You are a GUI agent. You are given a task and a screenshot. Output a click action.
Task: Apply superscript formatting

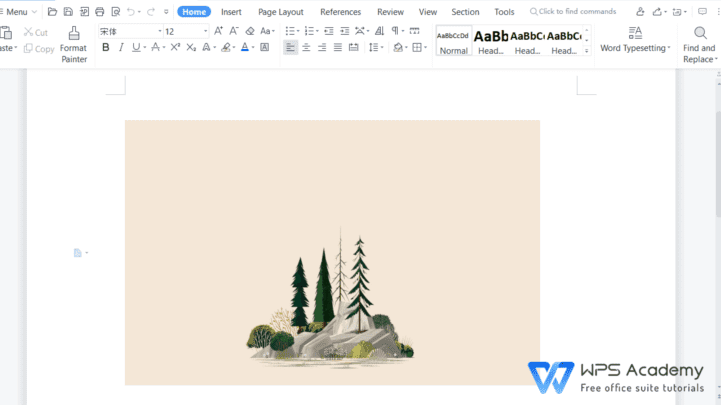pyautogui.click(x=175, y=47)
